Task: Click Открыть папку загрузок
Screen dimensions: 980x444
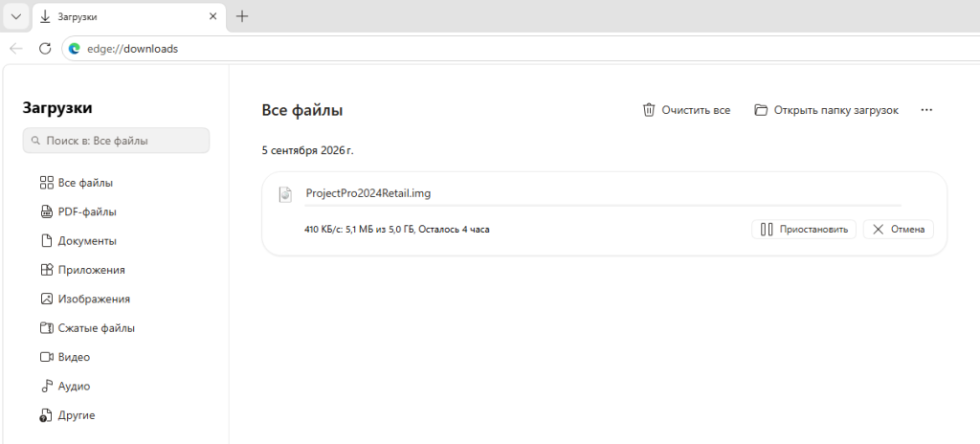Action: coord(826,110)
